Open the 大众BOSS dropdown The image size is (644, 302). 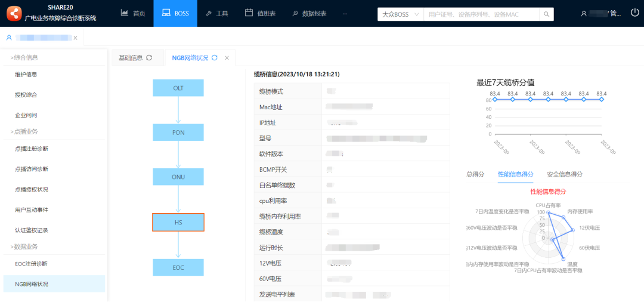[400, 14]
